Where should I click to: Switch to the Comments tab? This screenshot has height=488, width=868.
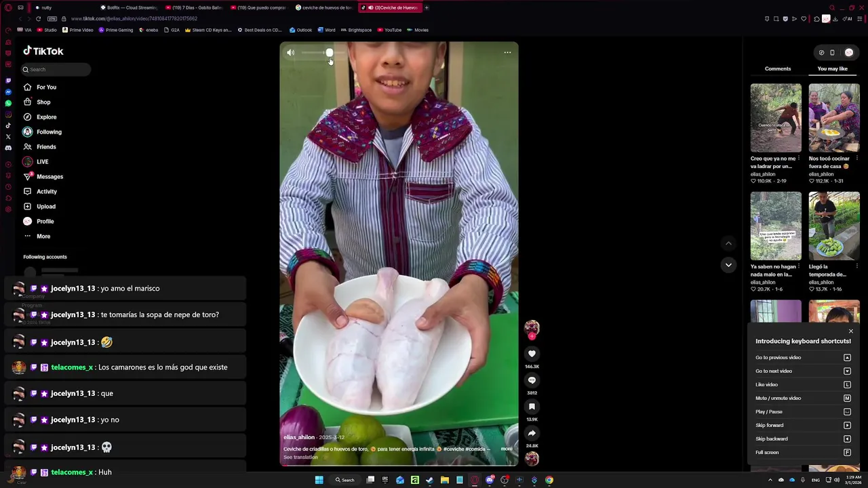point(778,68)
